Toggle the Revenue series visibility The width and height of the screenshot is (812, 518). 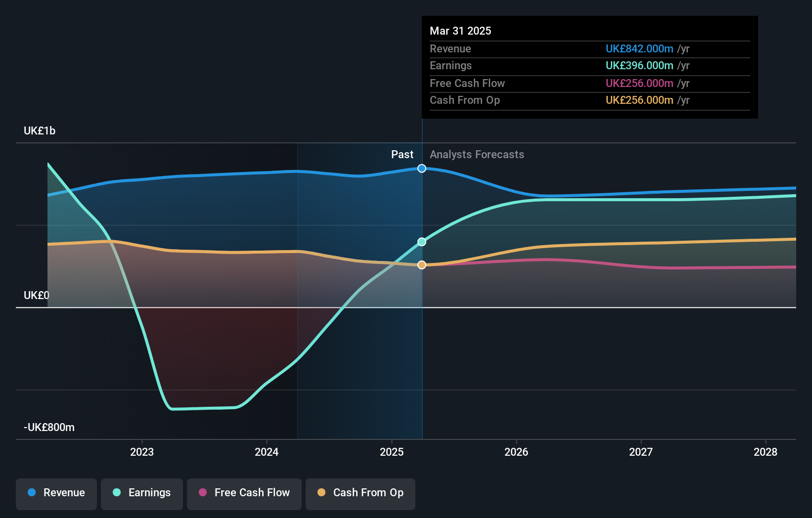pyautogui.click(x=56, y=493)
